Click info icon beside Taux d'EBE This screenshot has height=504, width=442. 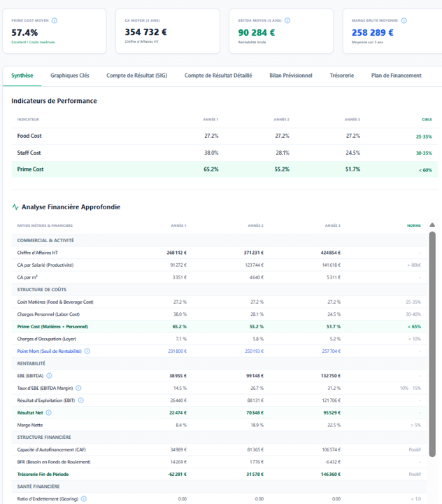coord(78,388)
